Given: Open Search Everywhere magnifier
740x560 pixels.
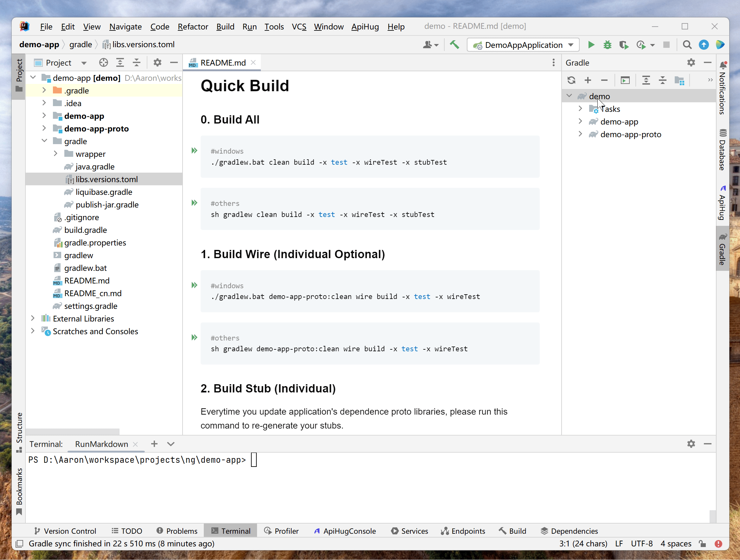Looking at the screenshot, I should (687, 45).
